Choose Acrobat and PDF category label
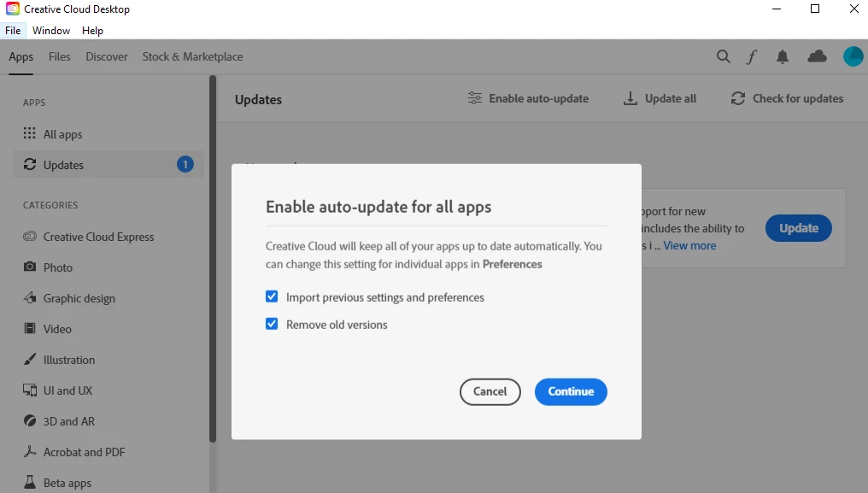Viewport: 868px width, 493px height. 84,452
